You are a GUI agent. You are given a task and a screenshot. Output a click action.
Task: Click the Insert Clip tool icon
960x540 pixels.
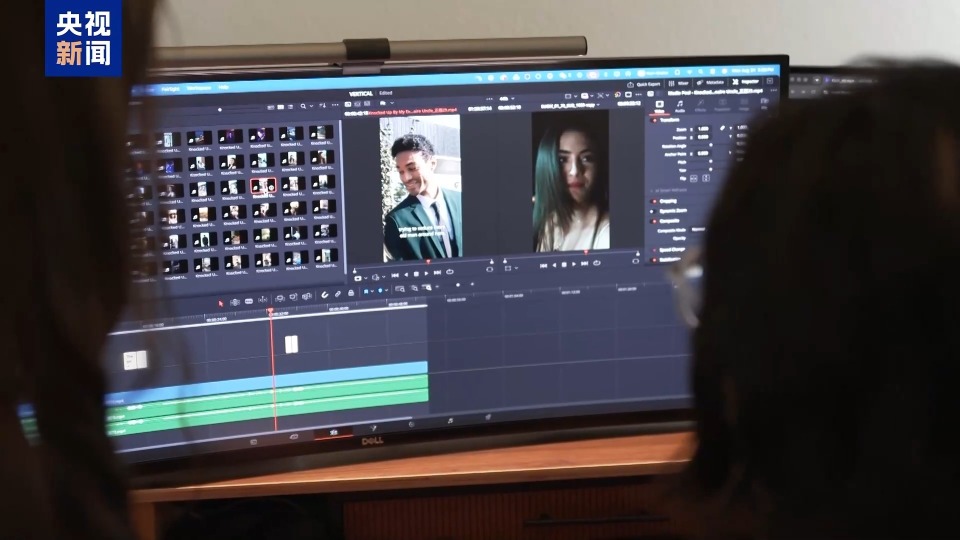pos(280,298)
